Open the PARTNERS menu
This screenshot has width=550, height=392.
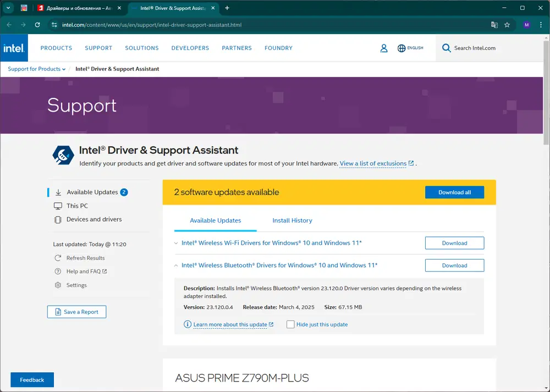point(237,48)
